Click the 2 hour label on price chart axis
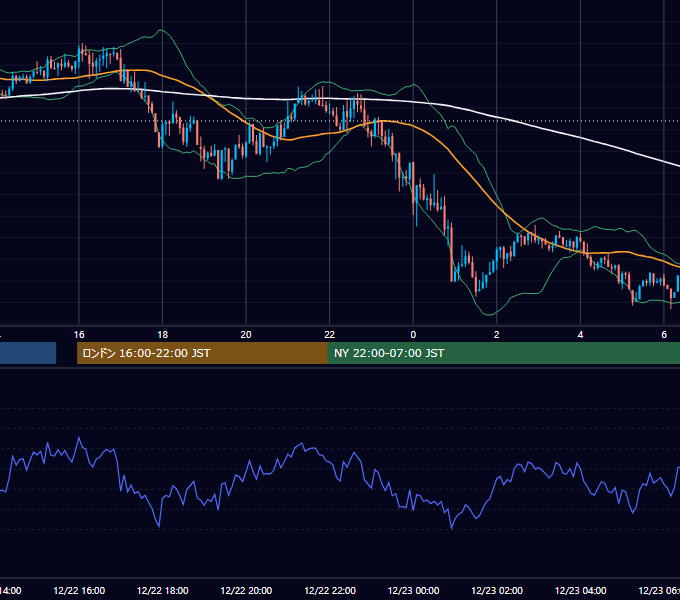 point(497,335)
